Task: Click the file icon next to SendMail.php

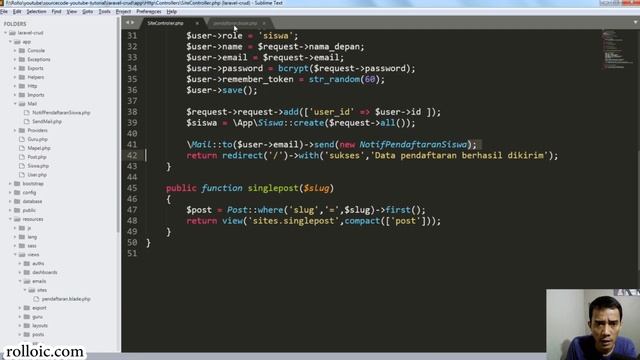Action: point(27,122)
